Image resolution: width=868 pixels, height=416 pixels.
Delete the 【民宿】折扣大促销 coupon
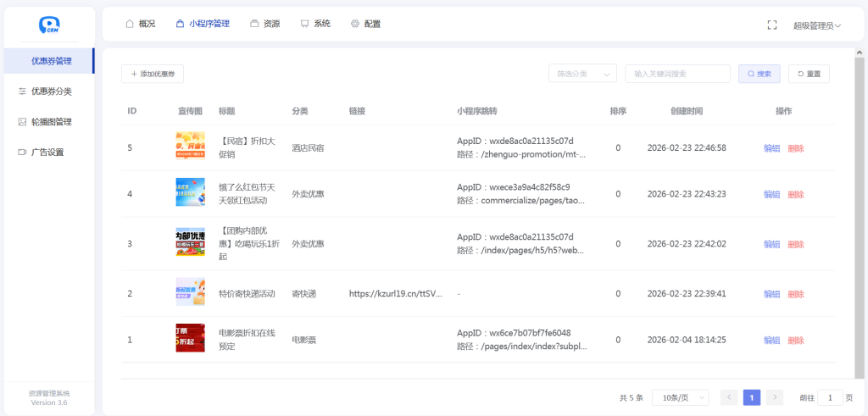[x=795, y=148]
